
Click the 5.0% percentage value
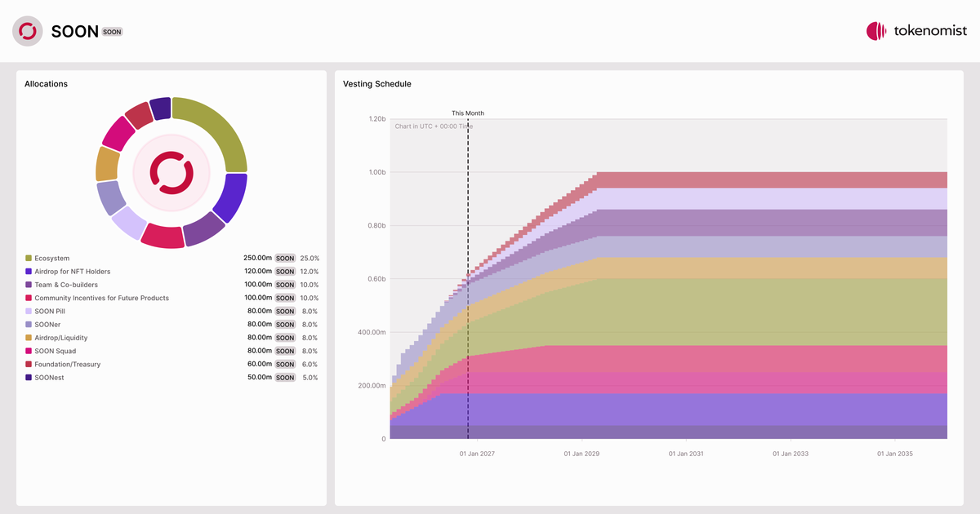tap(311, 378)
